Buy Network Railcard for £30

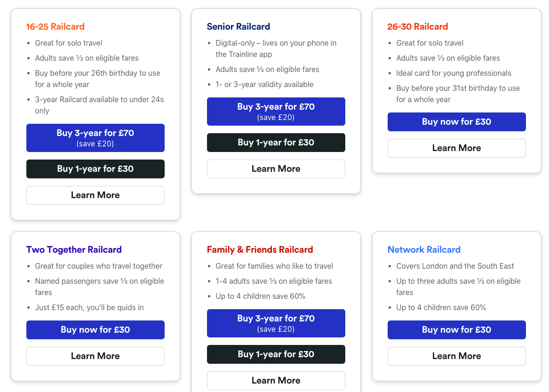tap(456, 330)
